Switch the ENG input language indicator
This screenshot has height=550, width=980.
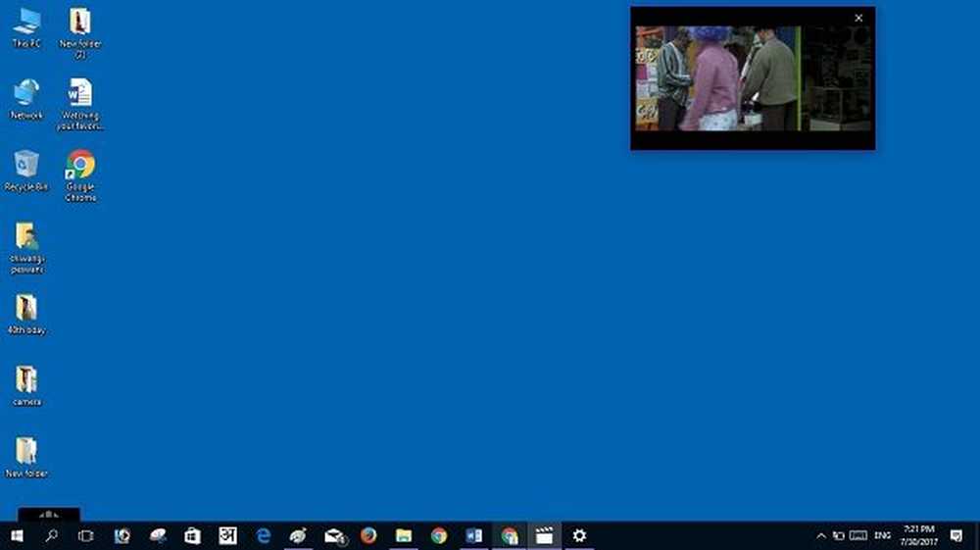click(x=882, y=536)
